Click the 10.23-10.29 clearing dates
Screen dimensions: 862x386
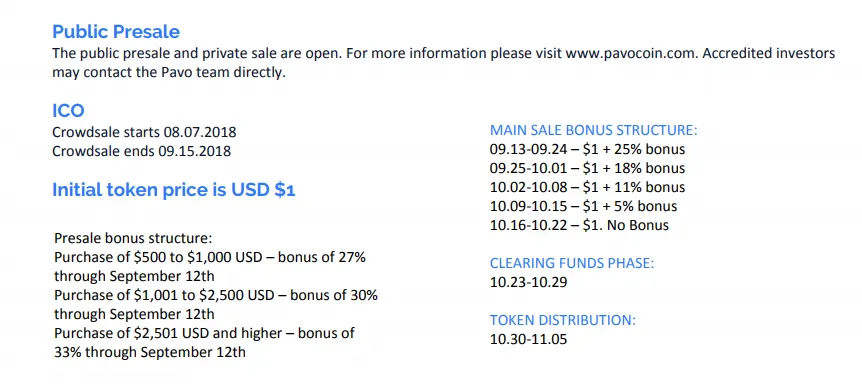click(528, 282)
